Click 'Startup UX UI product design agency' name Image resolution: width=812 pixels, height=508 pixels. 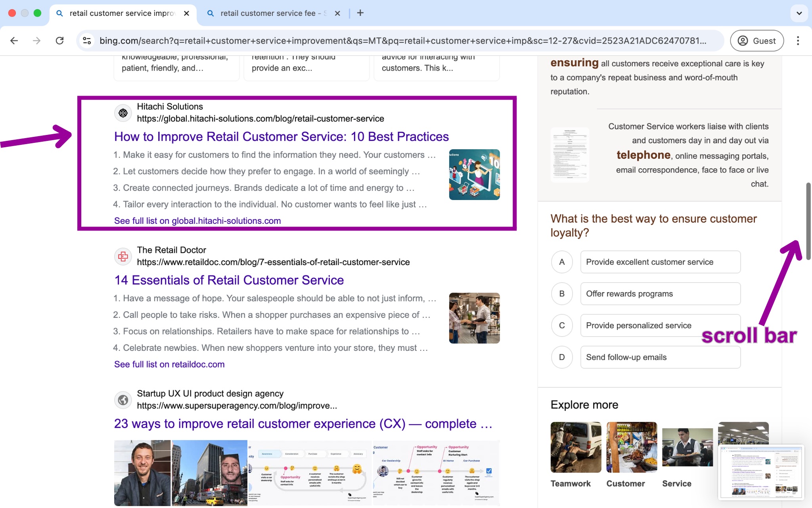click(x=210, y=393)
